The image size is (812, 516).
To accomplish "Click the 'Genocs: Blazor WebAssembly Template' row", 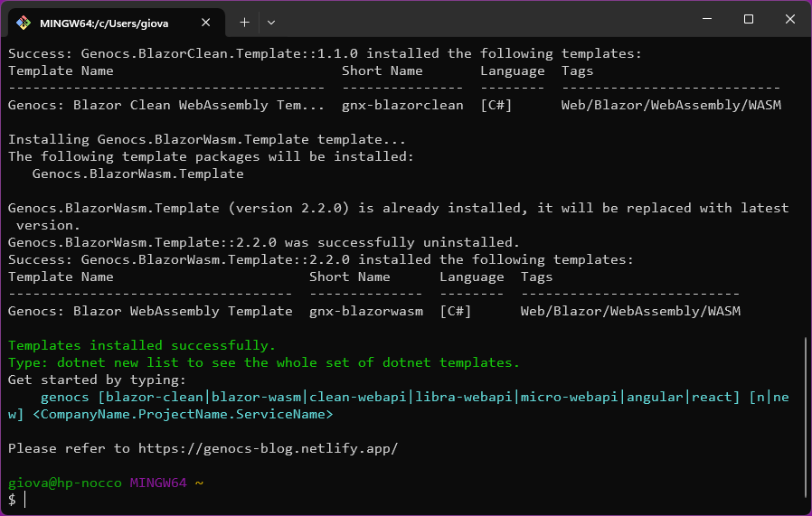I will [150, 311].
